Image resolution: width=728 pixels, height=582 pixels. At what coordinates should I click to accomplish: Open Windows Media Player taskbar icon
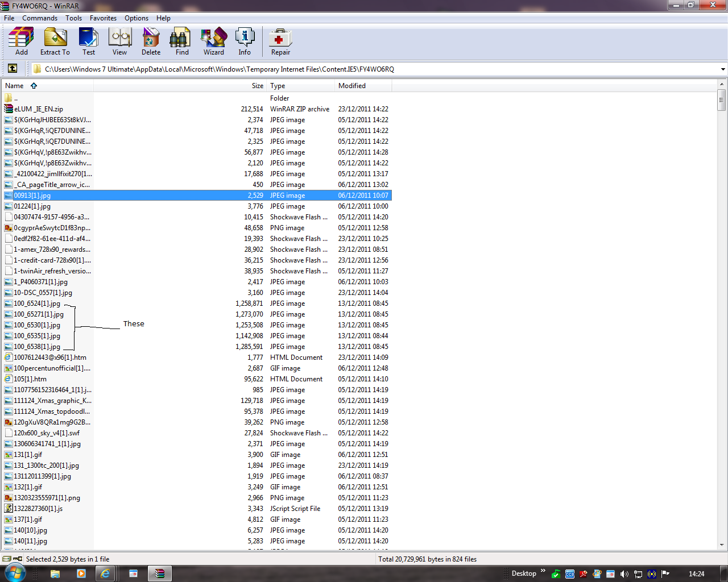[x=80, y=573]
